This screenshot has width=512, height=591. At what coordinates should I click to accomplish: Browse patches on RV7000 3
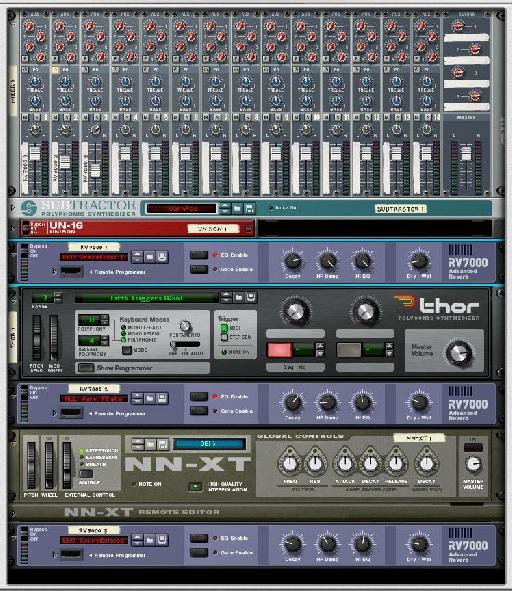150,540
